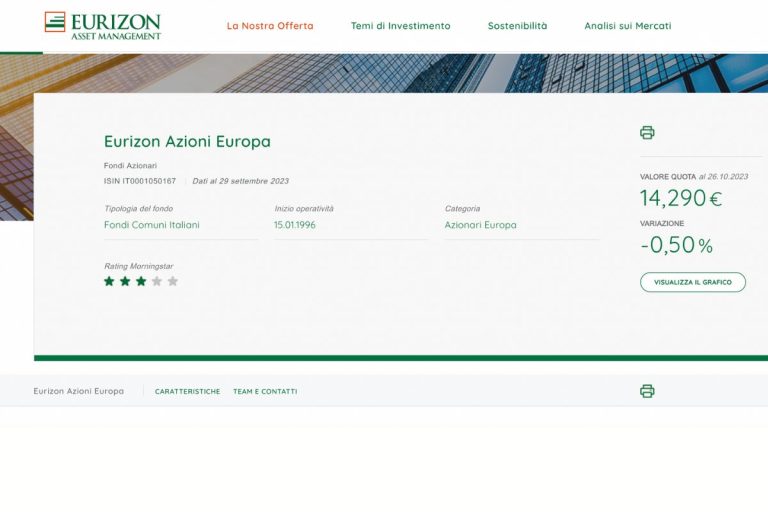The image size is (768, 512).
Task: Click the 14,290 € quote value
Action: (x=681, y=198)
